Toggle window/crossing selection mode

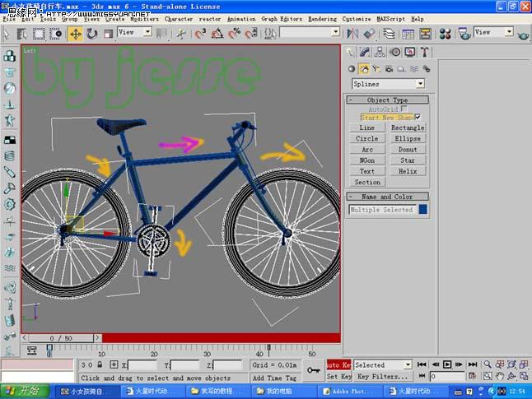coord(55,34)
